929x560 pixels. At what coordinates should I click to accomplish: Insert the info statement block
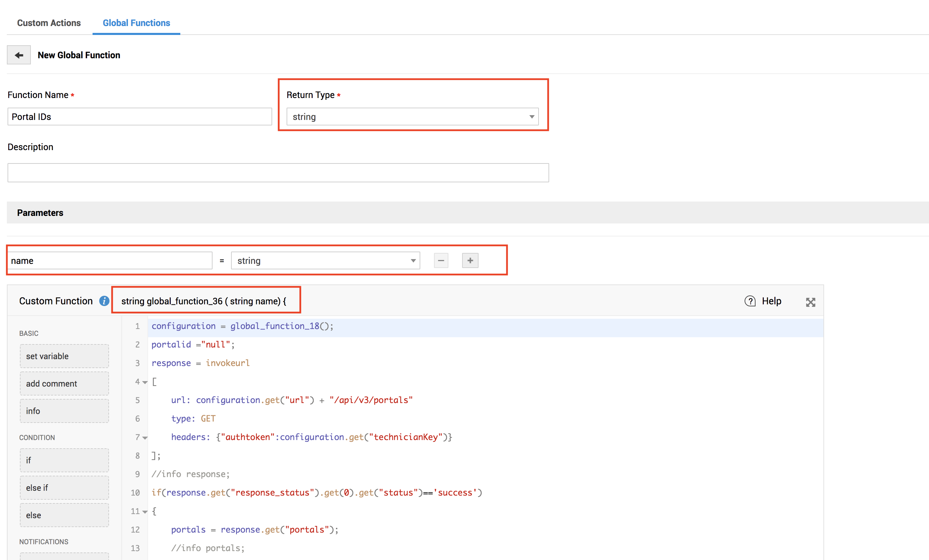coord(64,411)
